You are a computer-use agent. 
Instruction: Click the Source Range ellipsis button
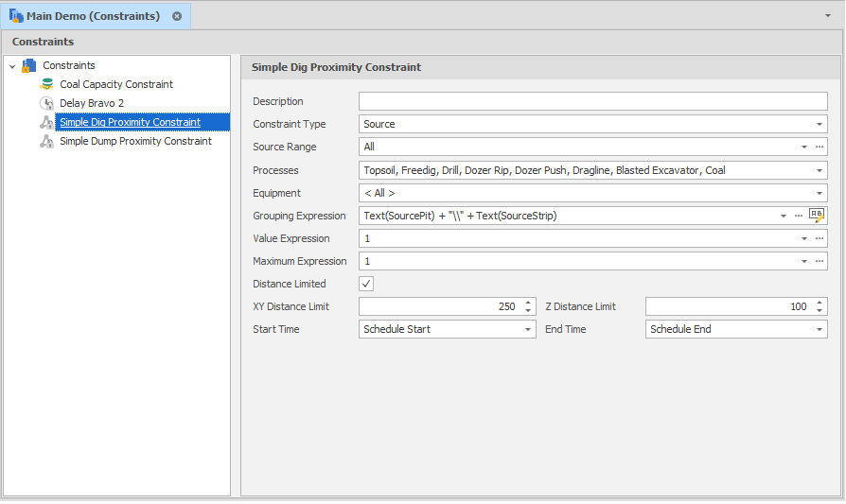pos(820,147)
